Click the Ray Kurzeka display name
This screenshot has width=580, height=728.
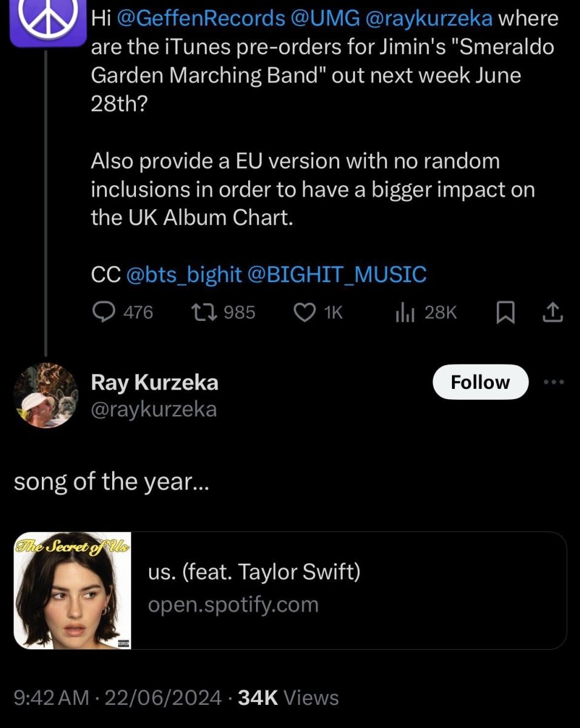tap(154, 382)
